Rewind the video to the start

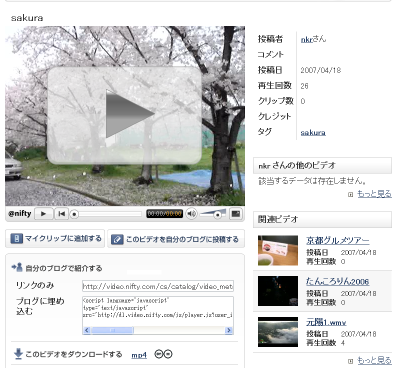62,214
